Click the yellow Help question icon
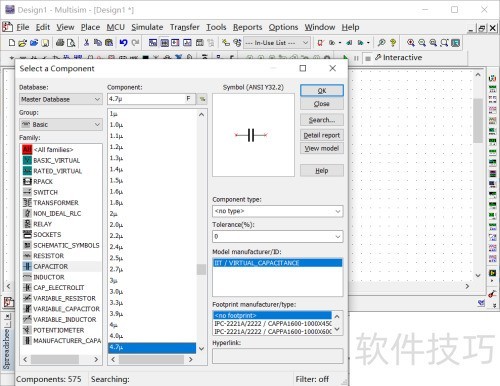Viewport: 500px width, 386px height. click(x=393, y=43)
